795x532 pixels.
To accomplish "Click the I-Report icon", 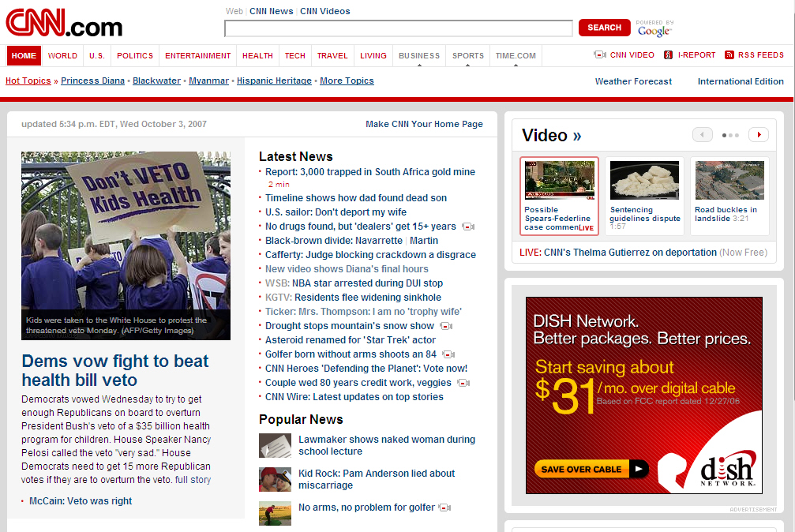I will point(668,54).
